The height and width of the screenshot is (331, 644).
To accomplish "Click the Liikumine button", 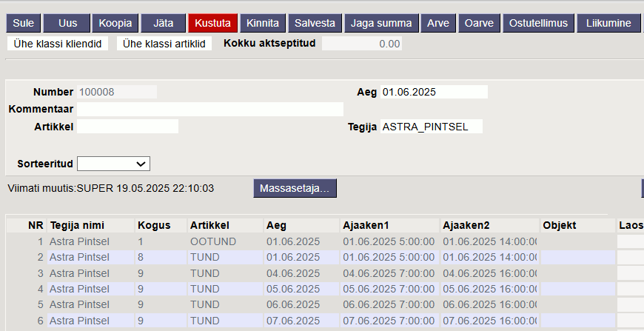I will pyautogui.click(x=608, y=23).
